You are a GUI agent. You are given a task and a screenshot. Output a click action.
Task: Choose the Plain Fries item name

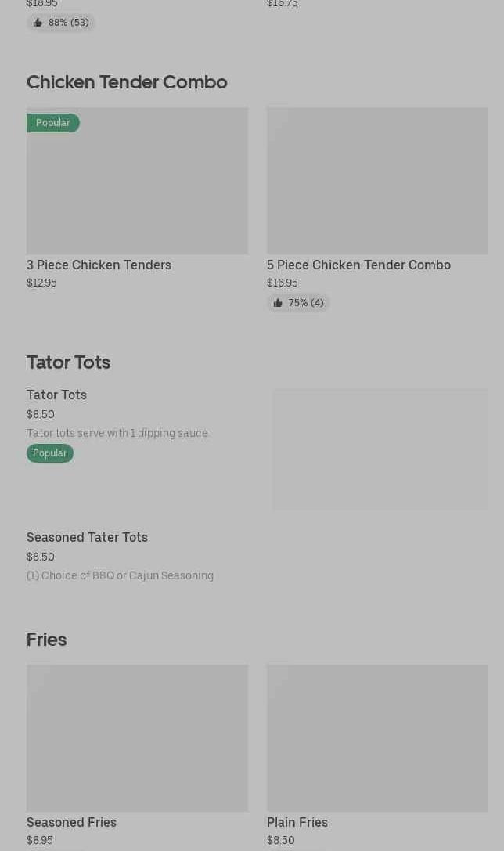click(297, 822)
